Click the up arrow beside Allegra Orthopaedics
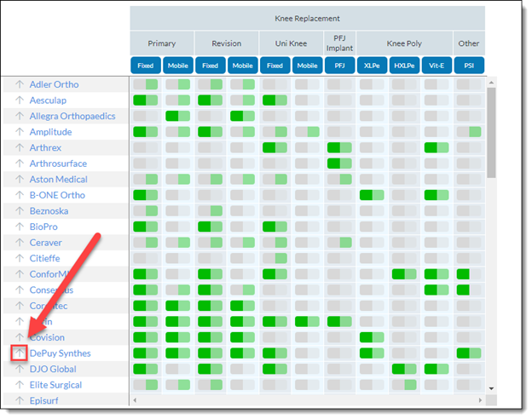The image size is (532, 419). point(20,116)
